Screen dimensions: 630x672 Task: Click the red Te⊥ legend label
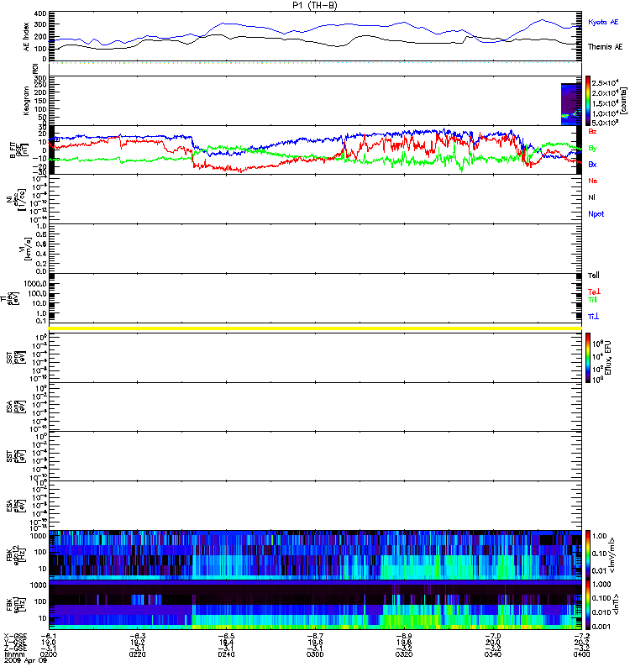pos(594,291)
